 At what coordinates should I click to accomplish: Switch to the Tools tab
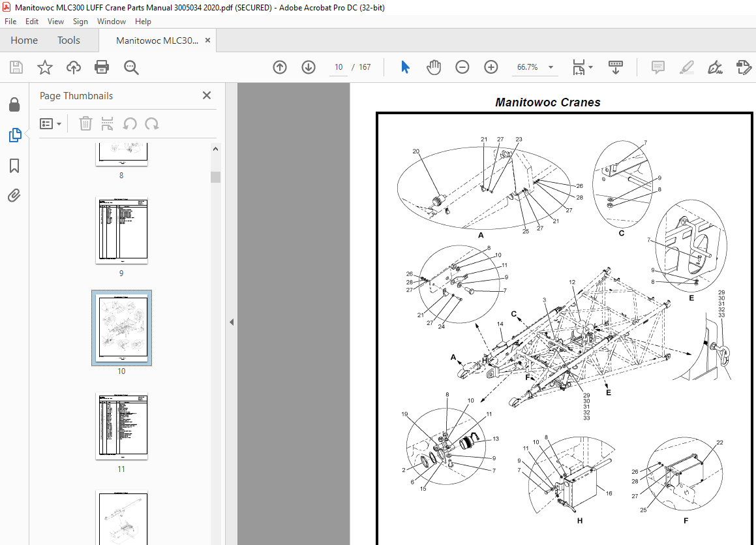point(68,40)
